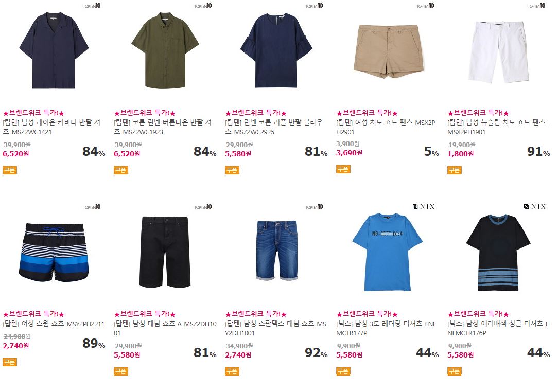Open product link FNLMCTR176P NIX color-block tee
This screenshot has height=392, width=558.
498,328
